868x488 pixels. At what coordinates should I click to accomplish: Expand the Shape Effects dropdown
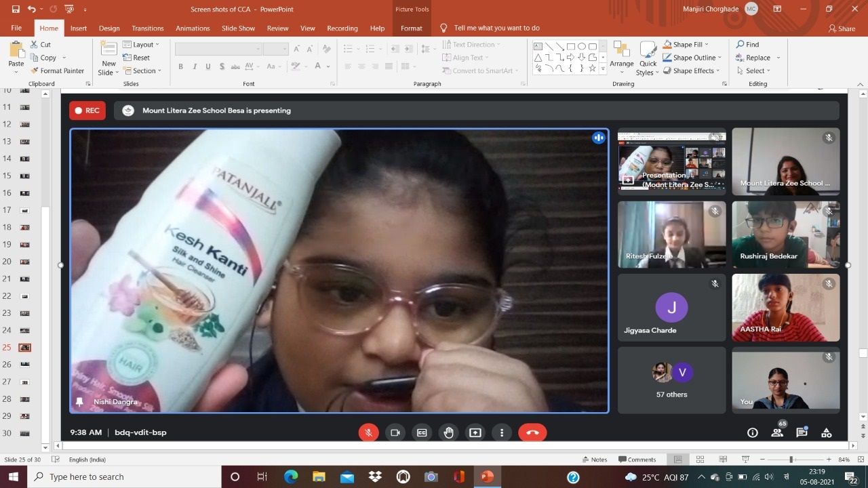(691, 70)
